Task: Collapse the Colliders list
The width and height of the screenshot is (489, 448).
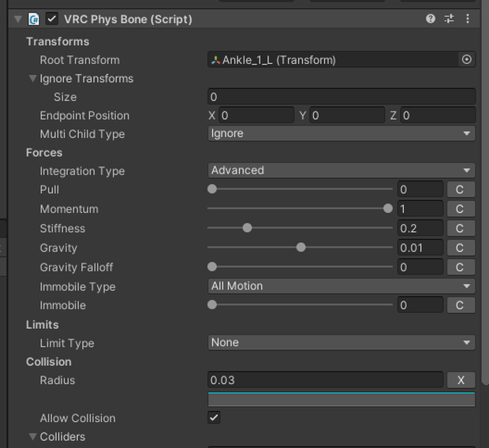Action: coord(32,436)
